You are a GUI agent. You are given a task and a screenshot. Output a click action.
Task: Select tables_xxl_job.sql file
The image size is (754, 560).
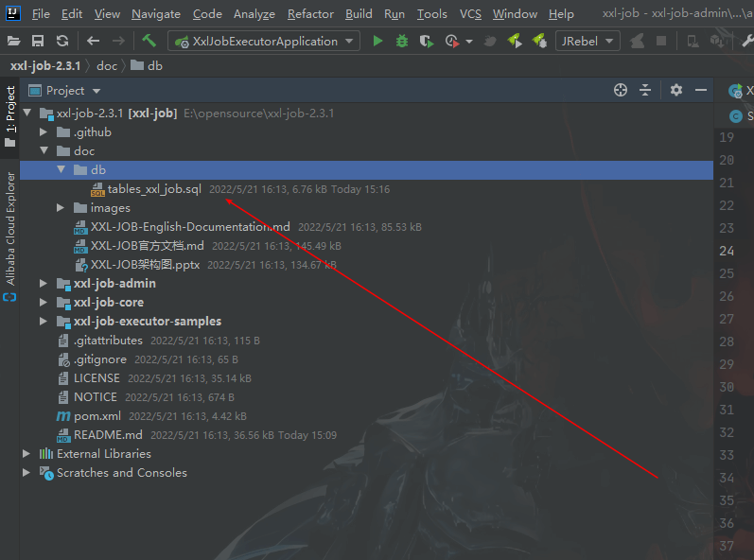pos(154,189)
